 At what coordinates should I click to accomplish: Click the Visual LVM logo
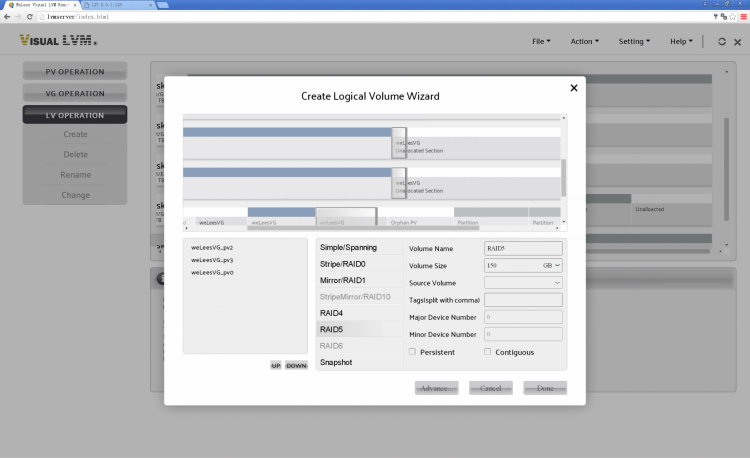[x=58, y=41]
